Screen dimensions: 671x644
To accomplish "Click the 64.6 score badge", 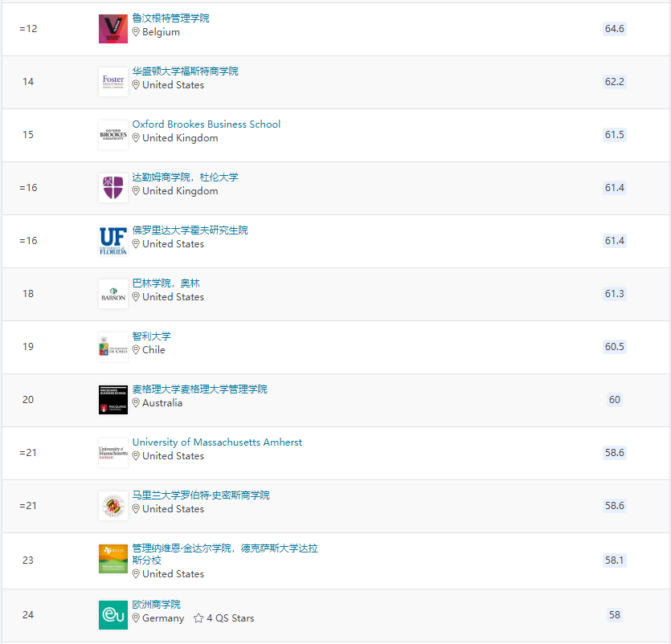I will (615, 29).
